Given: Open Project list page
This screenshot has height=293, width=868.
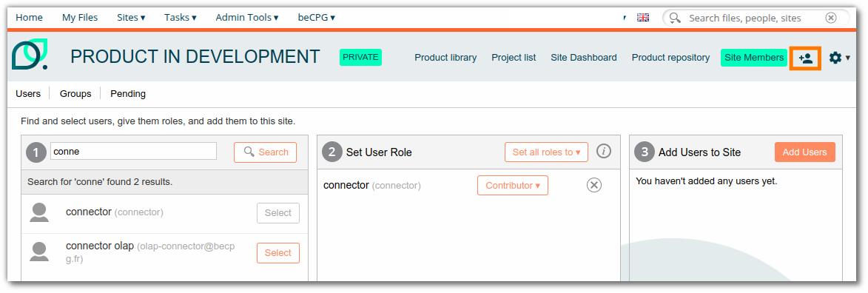Looking at the screenshot, I should tap(514, 58).
